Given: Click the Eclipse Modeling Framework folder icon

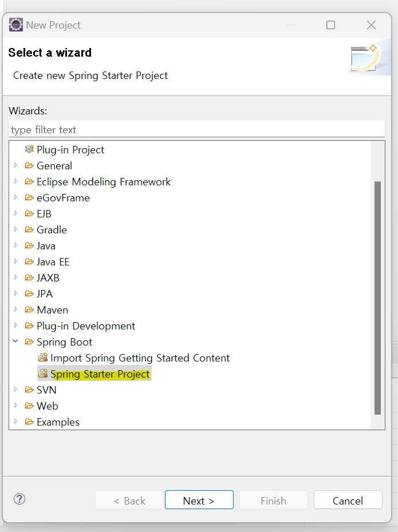Looking at the screenshot, I should (x=30, y=181).
